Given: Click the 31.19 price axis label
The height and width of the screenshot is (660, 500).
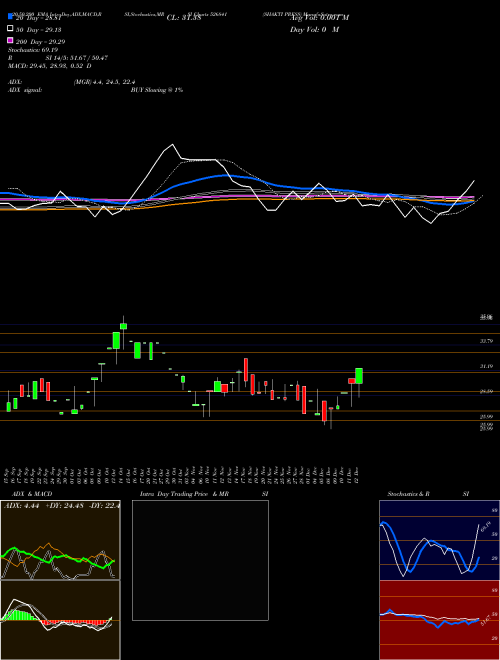Looking at the screenshot, I should 486,366.
